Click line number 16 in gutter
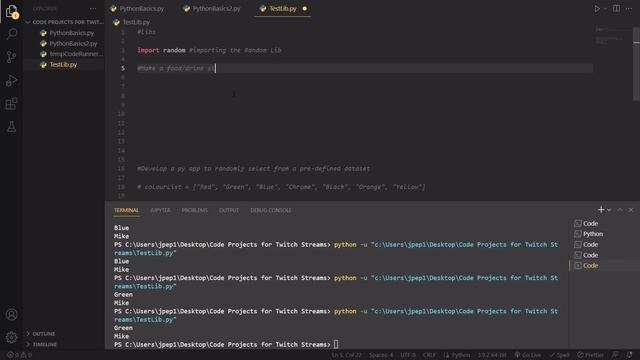 121,169
